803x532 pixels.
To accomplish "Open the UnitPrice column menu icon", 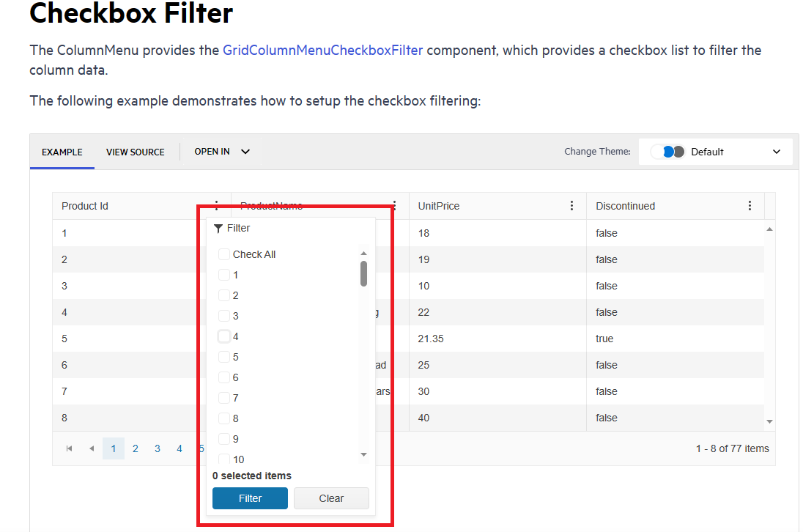I will 572,206.
